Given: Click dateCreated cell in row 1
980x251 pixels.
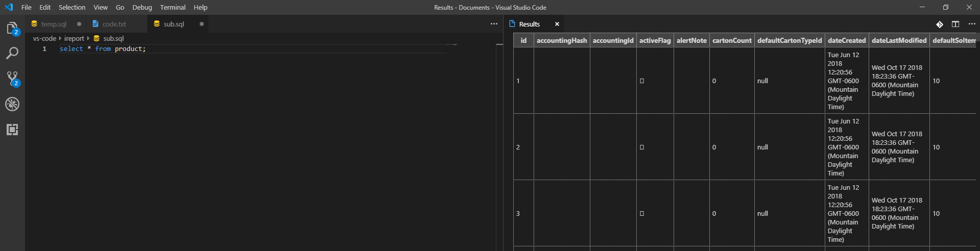Looking at the screenshot, I should point(847,81).
